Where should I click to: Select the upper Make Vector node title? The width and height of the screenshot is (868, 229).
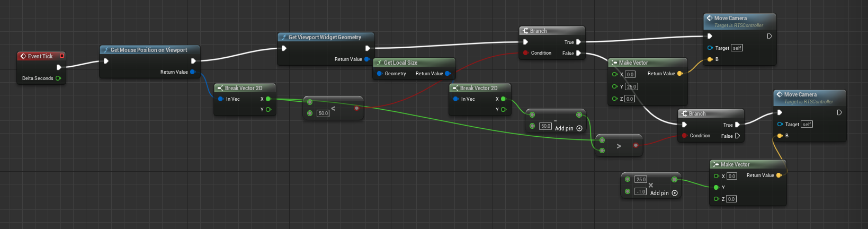[x=633, y=63]
